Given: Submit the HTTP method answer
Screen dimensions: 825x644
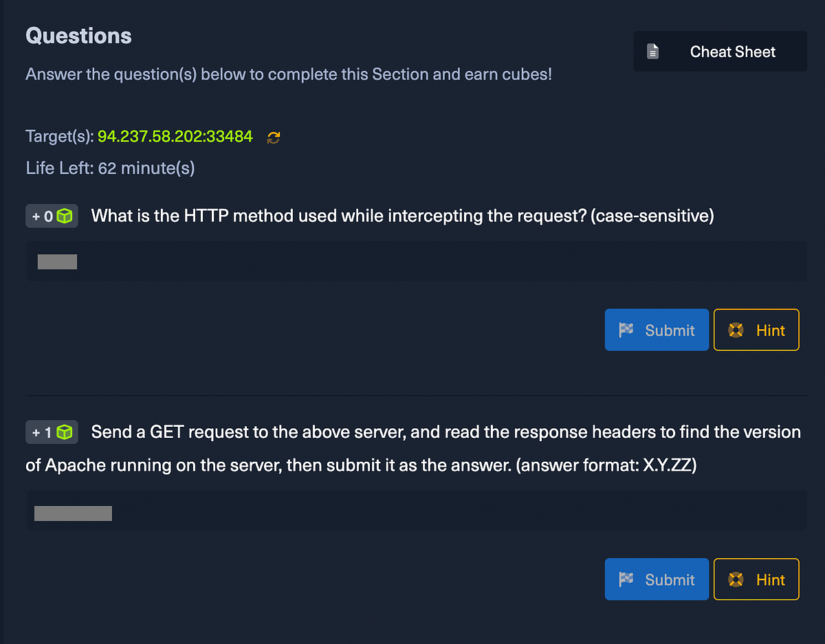Looking at the screenshot, I should click(x=657, y=329).
